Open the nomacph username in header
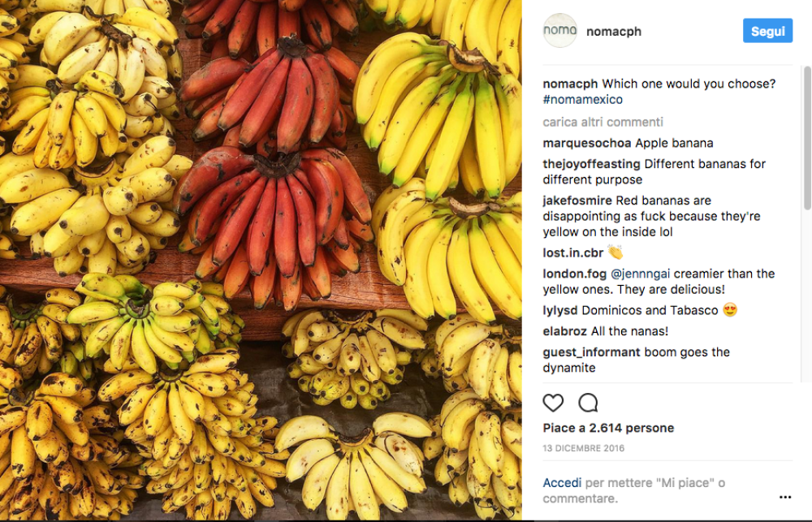Image resolution: width=812 pixels, height=522 pixels. tap(614, 32)
